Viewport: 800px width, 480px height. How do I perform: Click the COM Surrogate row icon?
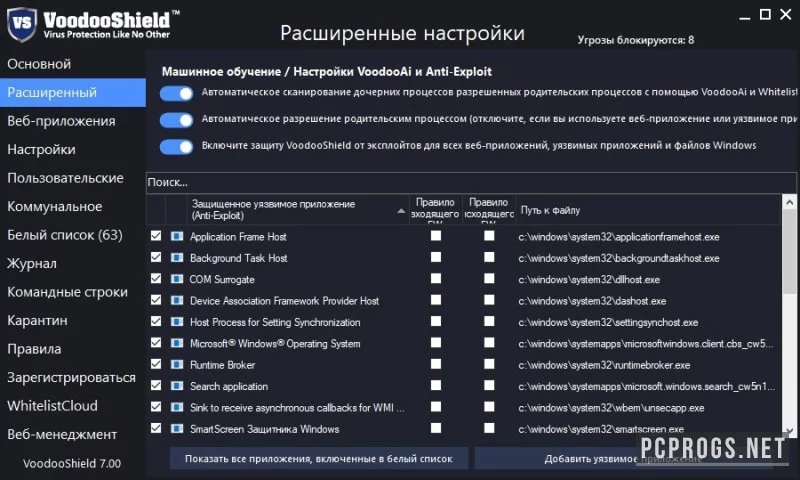pyautogui.click(x=177, y=280)
